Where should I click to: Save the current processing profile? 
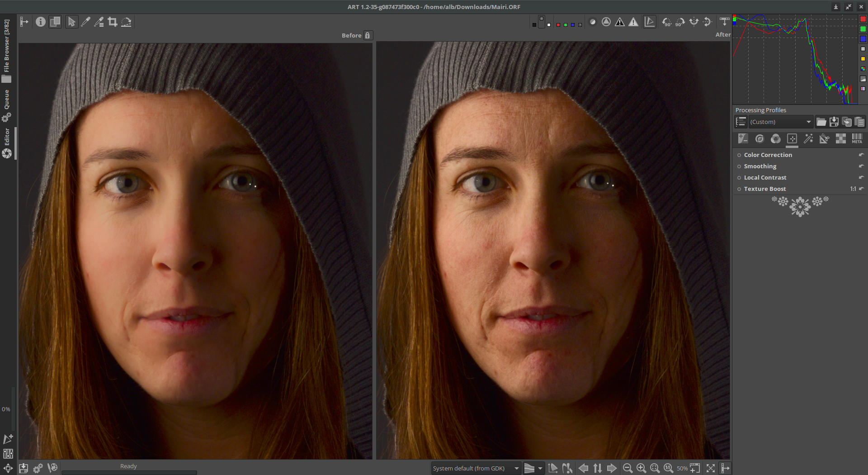(x=834, y=122)
